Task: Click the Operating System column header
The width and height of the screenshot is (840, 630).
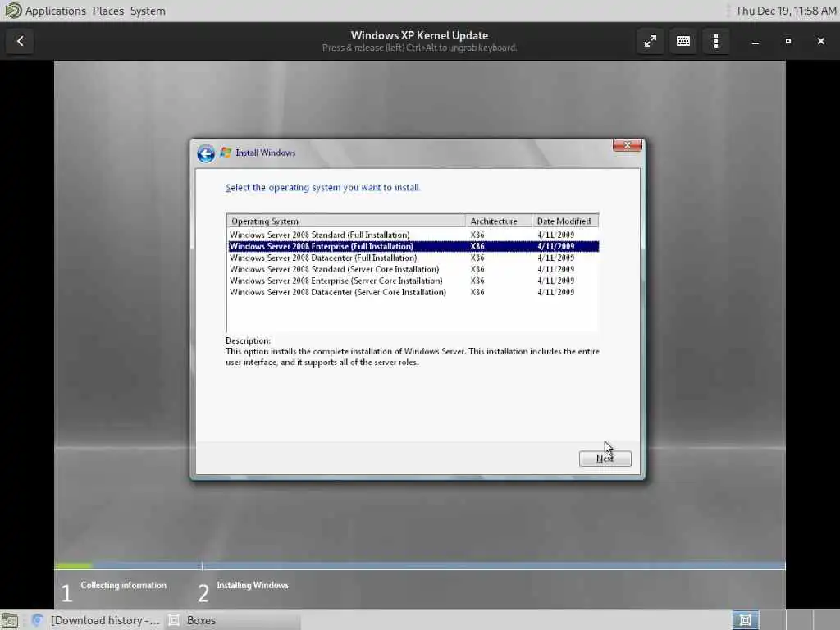Action: tap(346, 221)
